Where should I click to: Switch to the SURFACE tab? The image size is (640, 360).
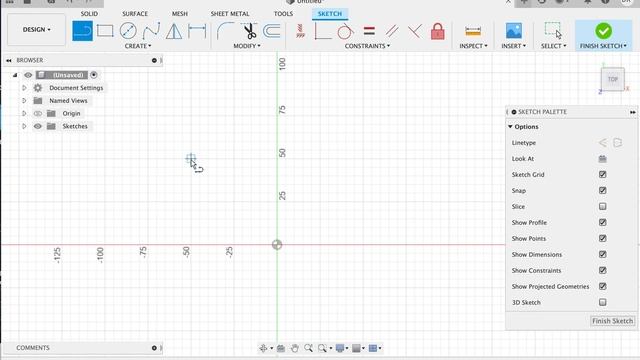coord(135,14)
